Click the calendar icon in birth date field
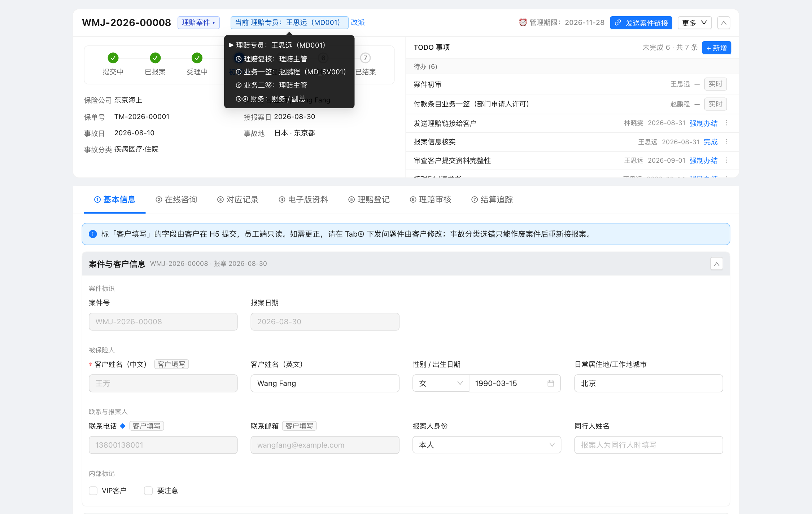Viewport: 812px width, 514px height. (551, 383)
